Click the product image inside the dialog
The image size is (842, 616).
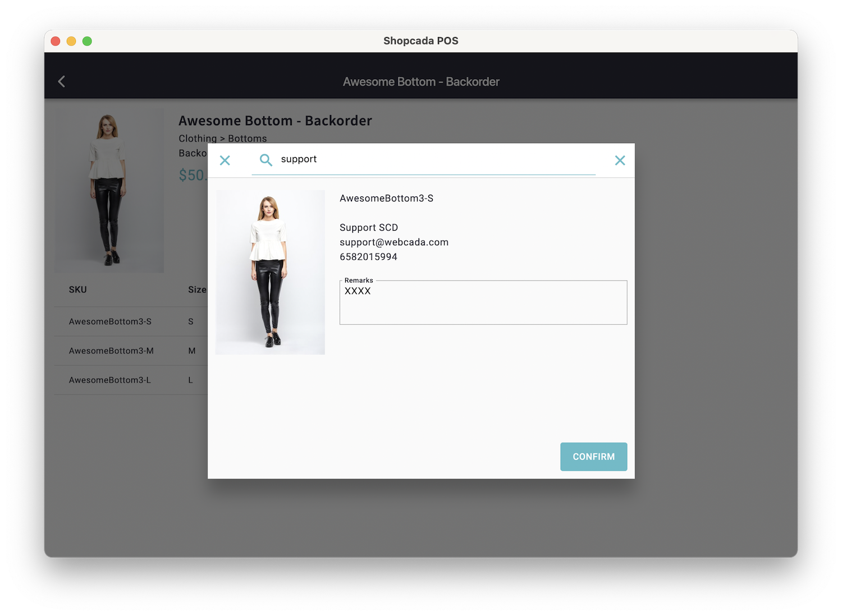(x=270, y=272)
